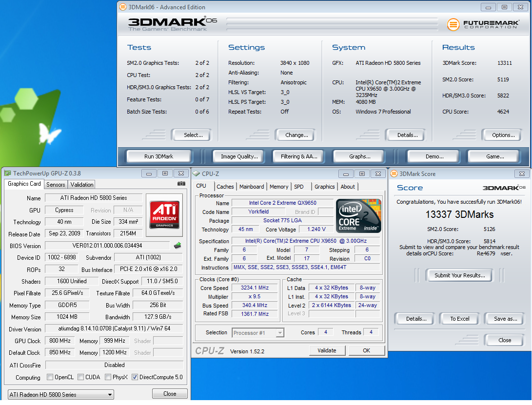Image resolution: width=532 pixels, height=405 pixels.
Task: Enable the CUDA checkbox
Action: [x=81, y=377]
